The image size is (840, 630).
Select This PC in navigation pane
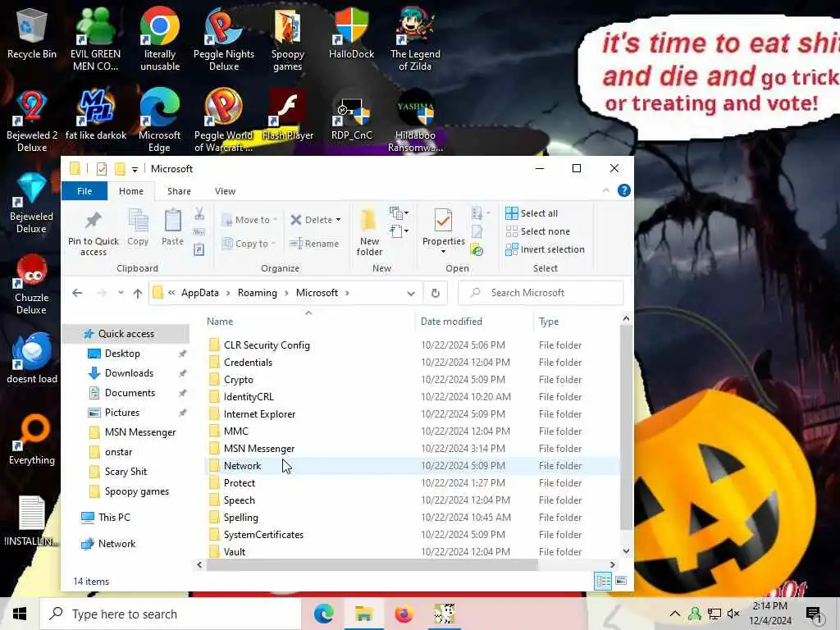tap(114, 518)
